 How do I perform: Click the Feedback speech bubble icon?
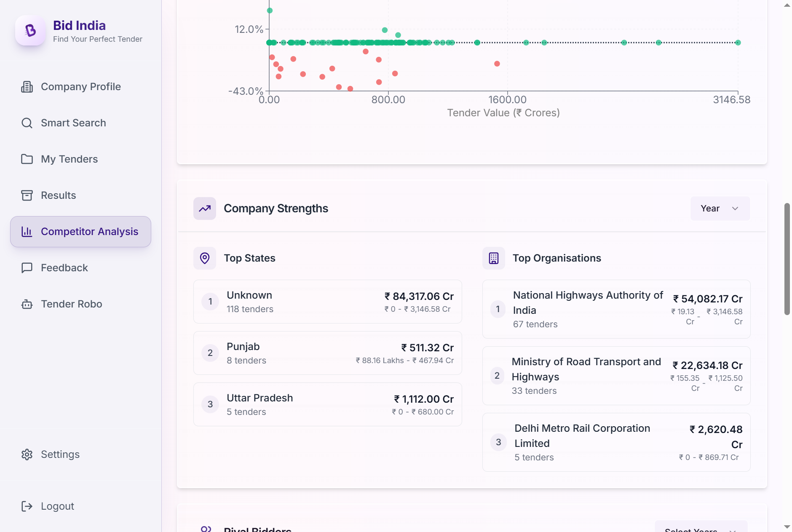pos(27,268)
